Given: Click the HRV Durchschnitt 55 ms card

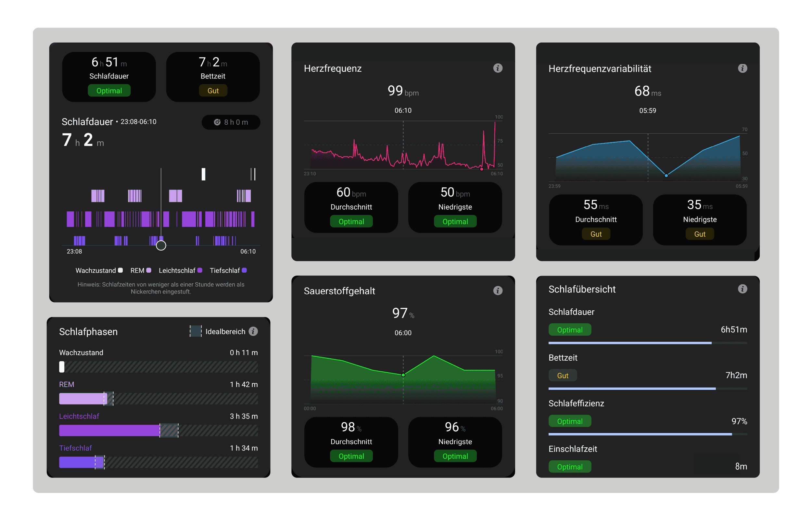Looking at the screenshot, I should [x=596, y=219].
